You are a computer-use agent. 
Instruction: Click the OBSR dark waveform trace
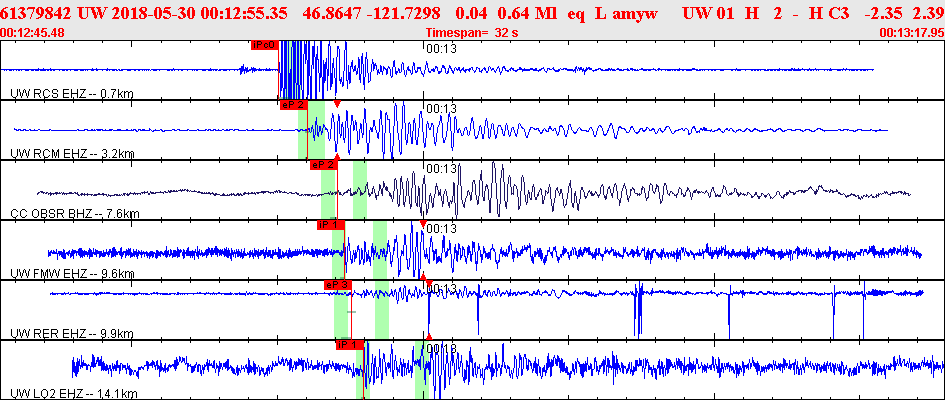coord(473,190)
